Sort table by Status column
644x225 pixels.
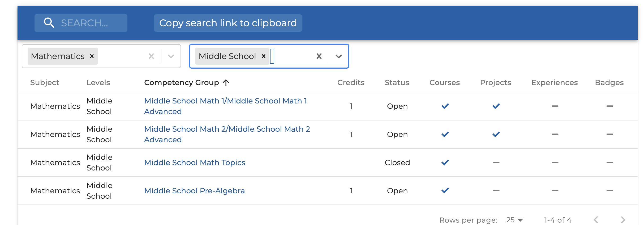[x=397, y=82]
